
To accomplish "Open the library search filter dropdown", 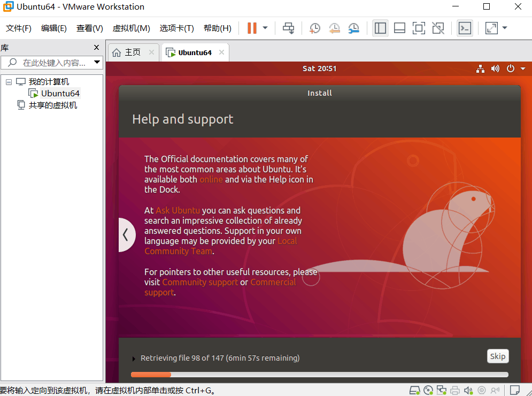I will 97,62.
